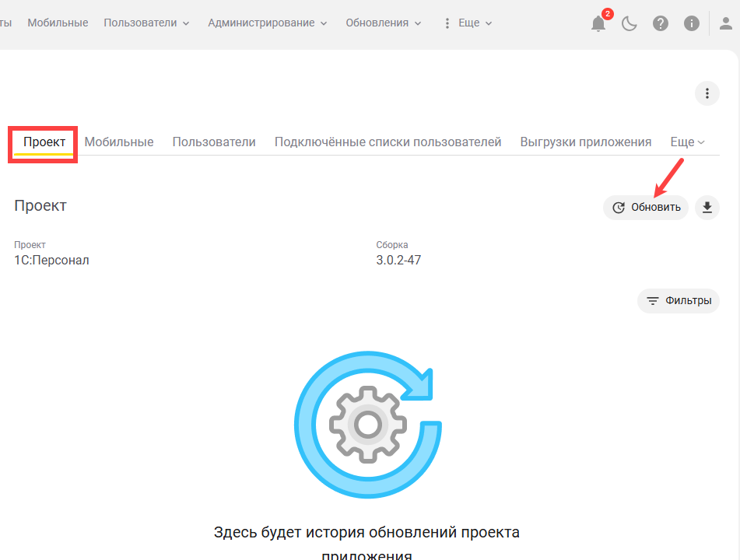
Task: Switch to dark mode via moon icon
Action: coord(629,23)
